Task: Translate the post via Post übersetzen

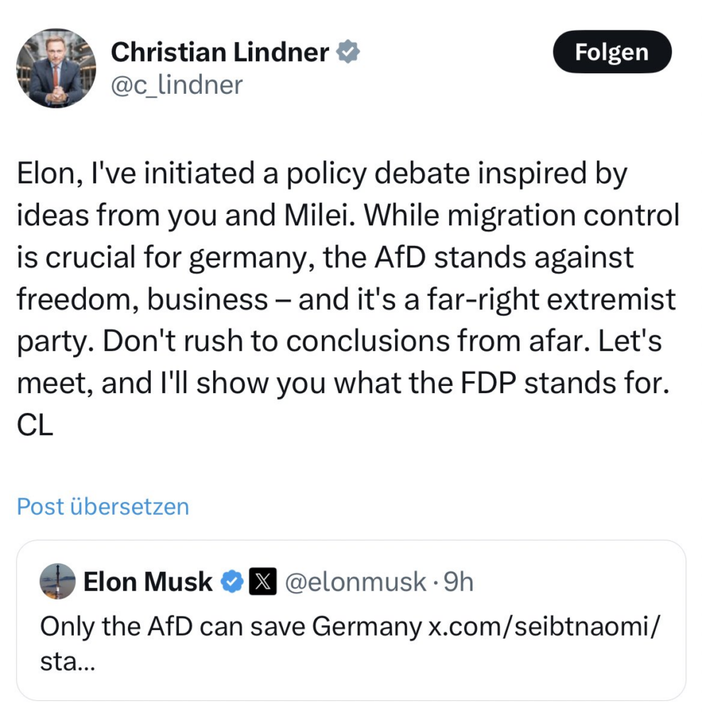Action: coord(103,506)
